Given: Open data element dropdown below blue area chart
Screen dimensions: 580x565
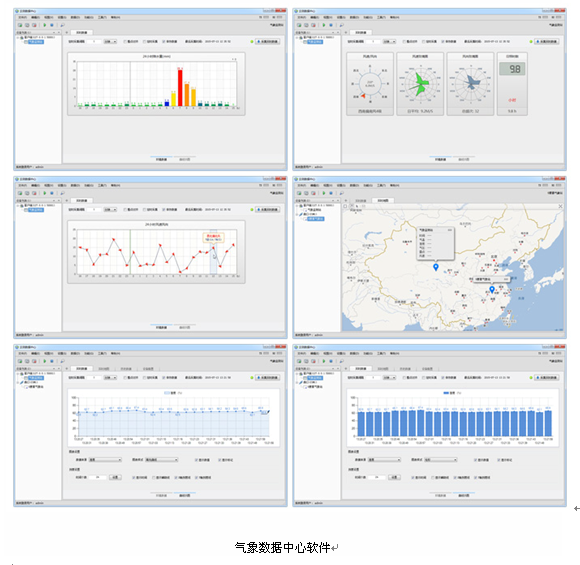Looking at the screenshot, I should point(105,460).
